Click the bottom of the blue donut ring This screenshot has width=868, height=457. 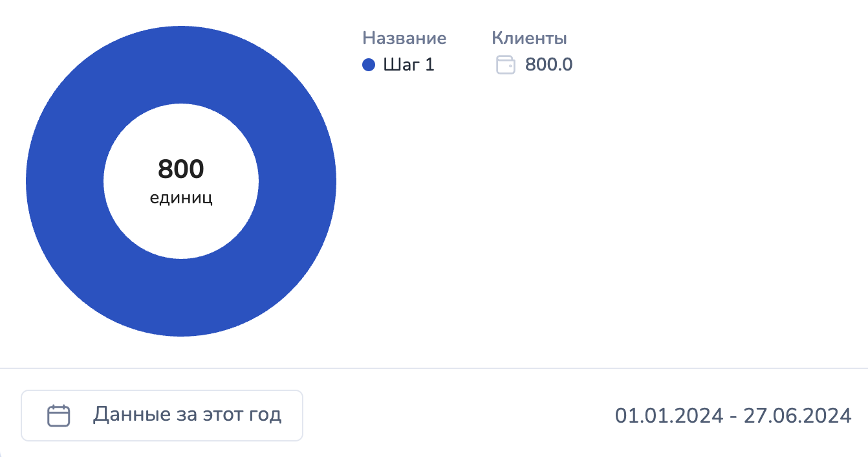[181, 298]
